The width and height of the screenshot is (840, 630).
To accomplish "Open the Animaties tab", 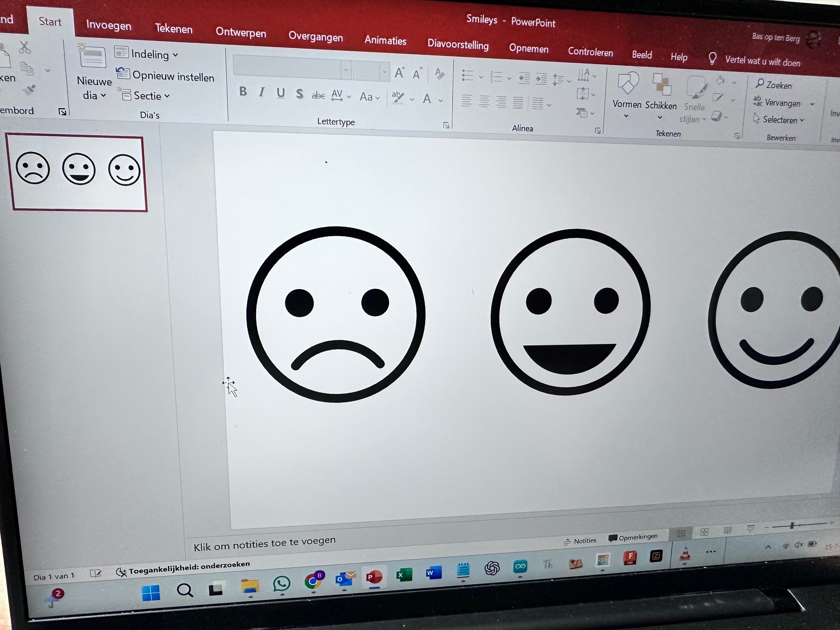I will coord(385,40).
